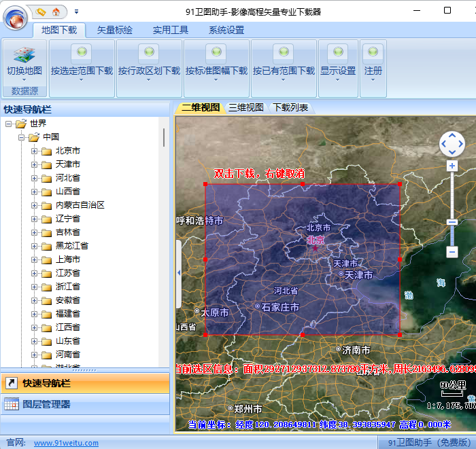Select 河南省 in the navigation tree
476x449 pixels.
coord(68,355)
